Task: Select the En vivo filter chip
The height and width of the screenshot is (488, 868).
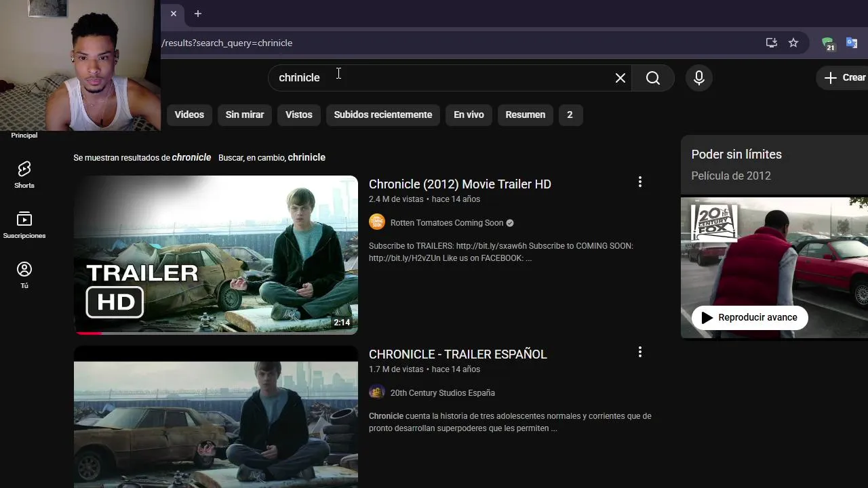Action: point(469,115)
